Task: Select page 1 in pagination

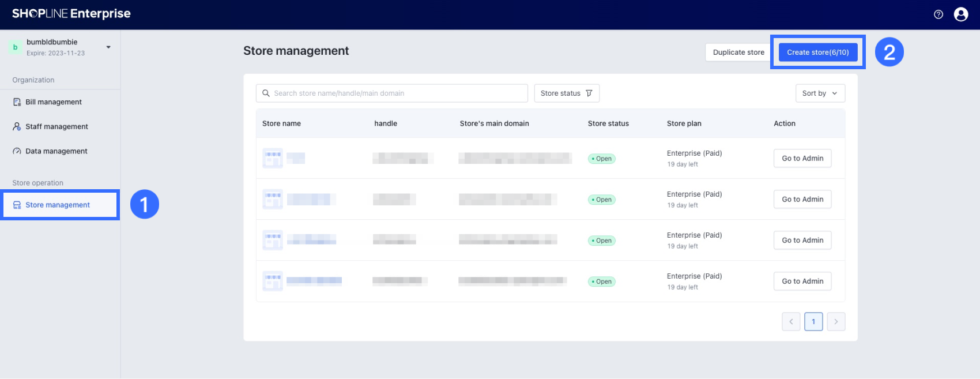Action: (x=813, y=322)
